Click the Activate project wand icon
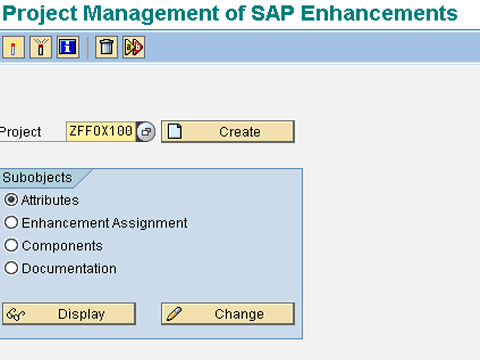Viewport: 480px width, 360px height. point(13,47)
